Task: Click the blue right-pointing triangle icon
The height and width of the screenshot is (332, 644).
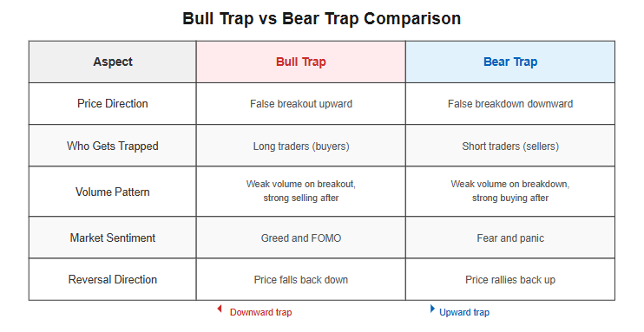Action: tap(432, 309)
